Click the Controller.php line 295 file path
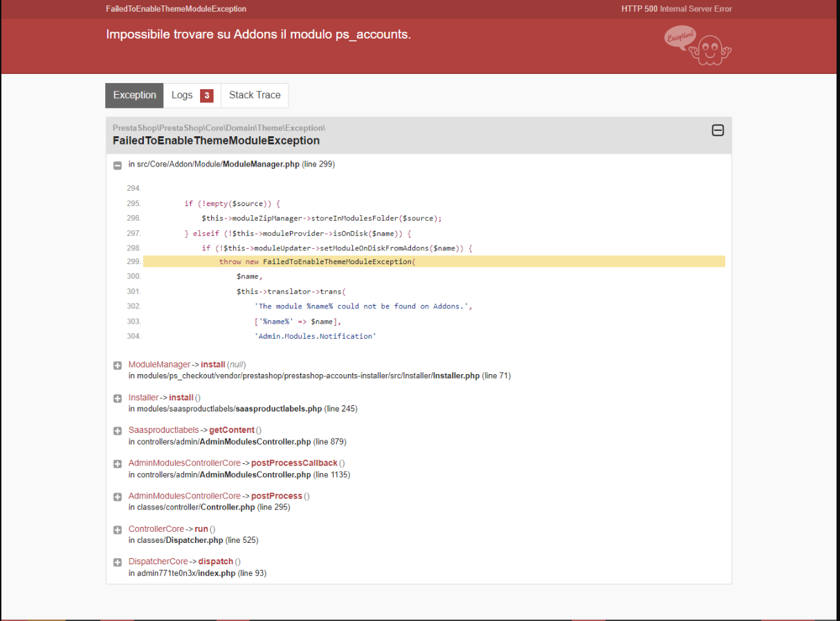 pos(209,507)
